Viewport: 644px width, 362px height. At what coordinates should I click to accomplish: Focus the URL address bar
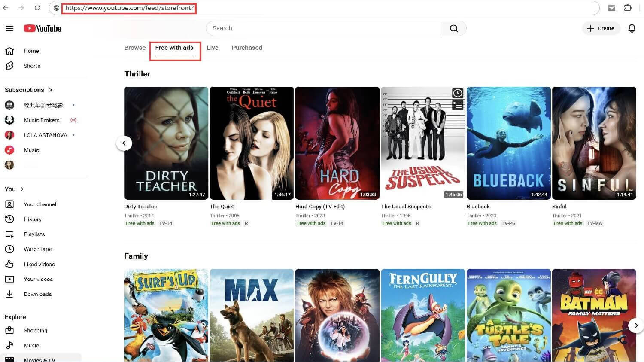(x=325, y=8)
